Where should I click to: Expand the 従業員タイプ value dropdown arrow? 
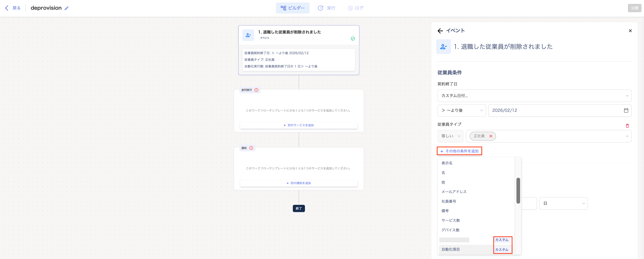(x=627, y=136)
